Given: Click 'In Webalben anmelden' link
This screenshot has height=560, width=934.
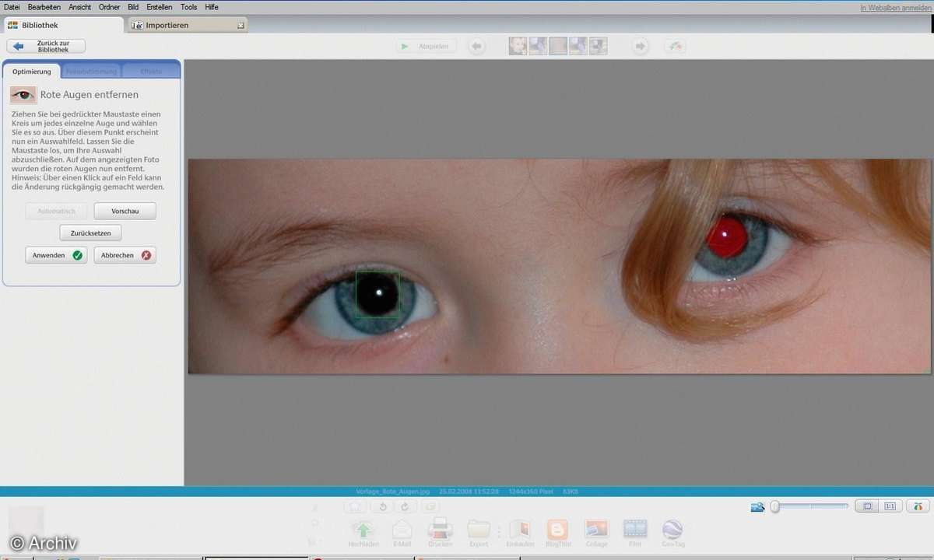Looking at the screenshot, I should (x=895, y=8).
